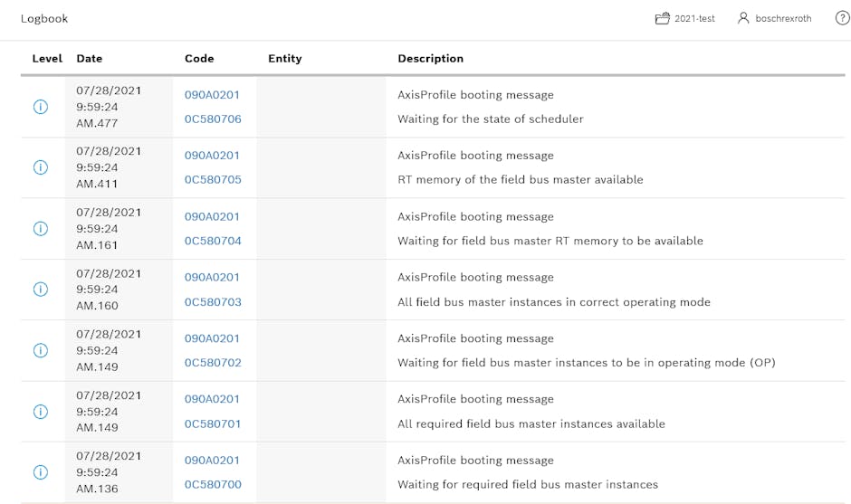Click the help question mark icon
This screenshot has width=851, height=504.
(x=842, y=18)
